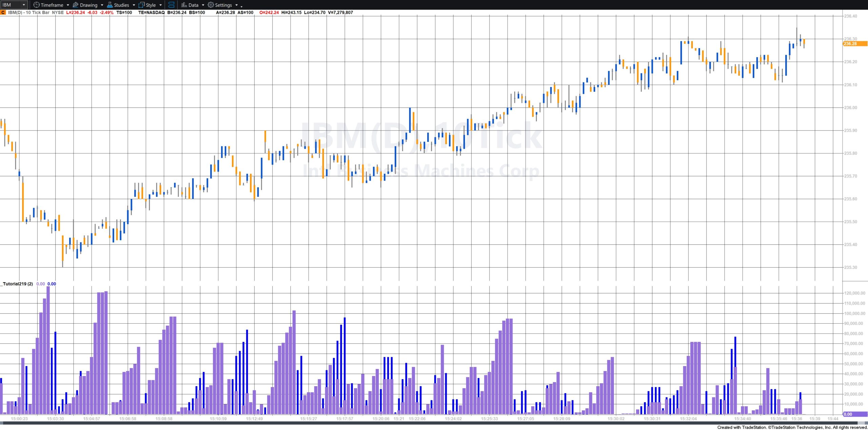Viewport: 868px width, 430px height.
Task: Expand the Settings dropdown arrow
Action: click(236, 5)
